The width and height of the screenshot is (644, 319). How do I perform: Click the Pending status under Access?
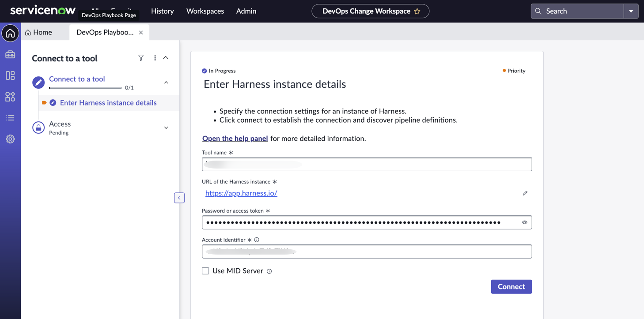pyautogui.click(x=59, y=133)
